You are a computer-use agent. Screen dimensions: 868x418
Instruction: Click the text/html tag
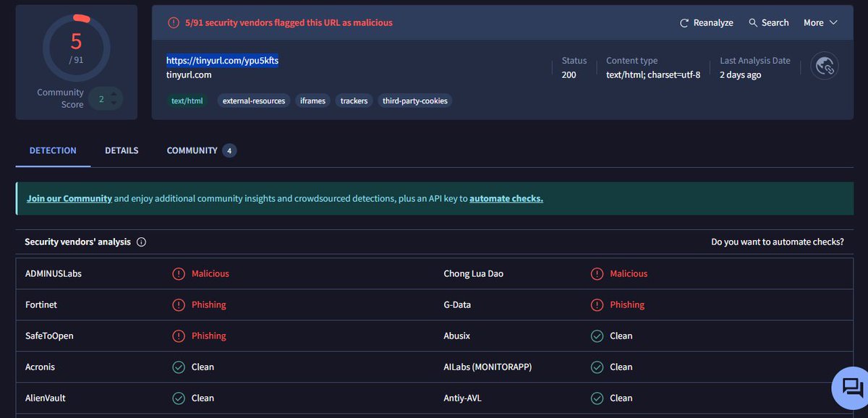tap(187, 101)
